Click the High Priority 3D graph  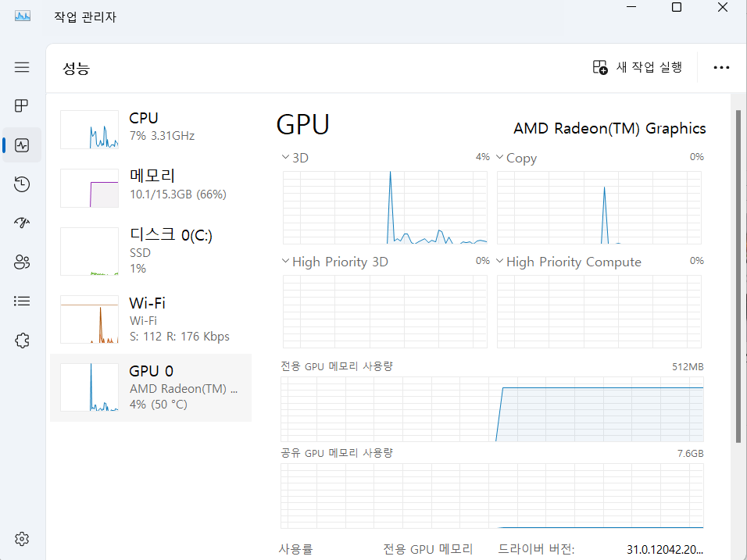(x=385, y=312)
